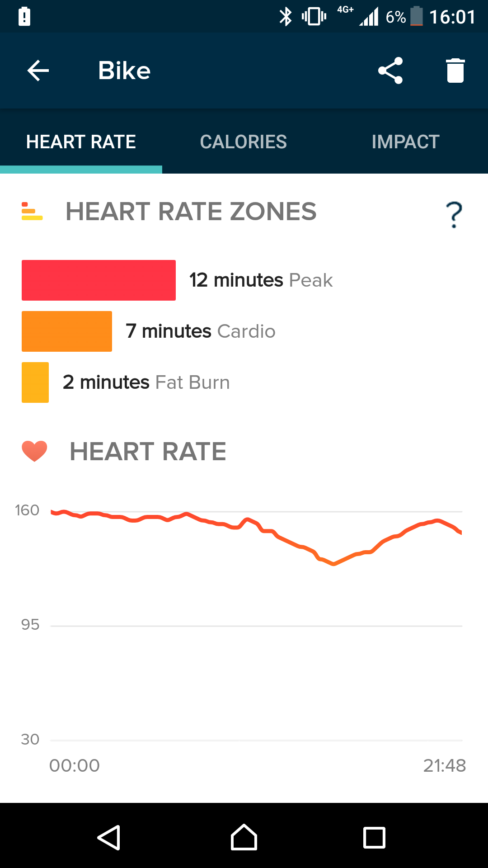This screenshot has width=488, height=868.
Task: Share this Bike activity
Action: pyautogui.click(x=390, y=71)
